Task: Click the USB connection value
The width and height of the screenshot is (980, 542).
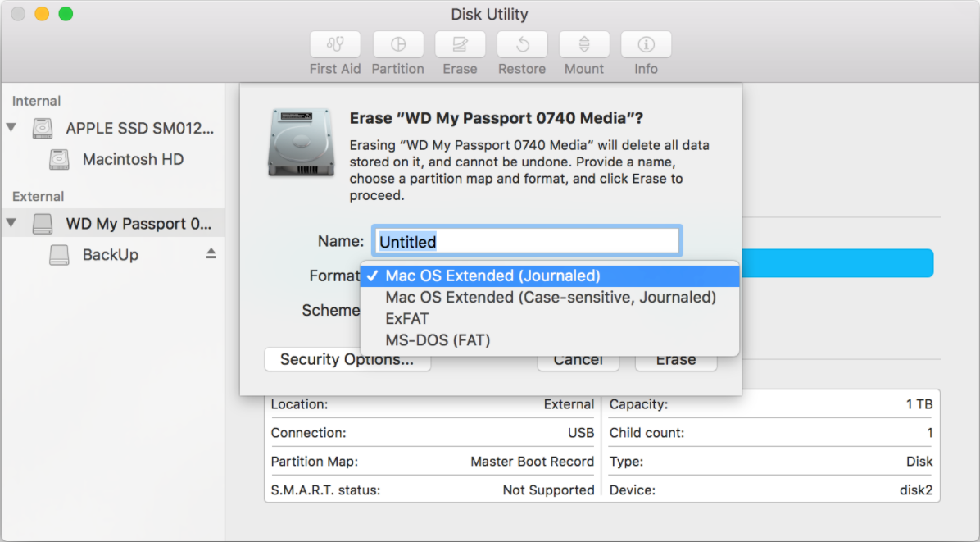Action: point(581,433)
